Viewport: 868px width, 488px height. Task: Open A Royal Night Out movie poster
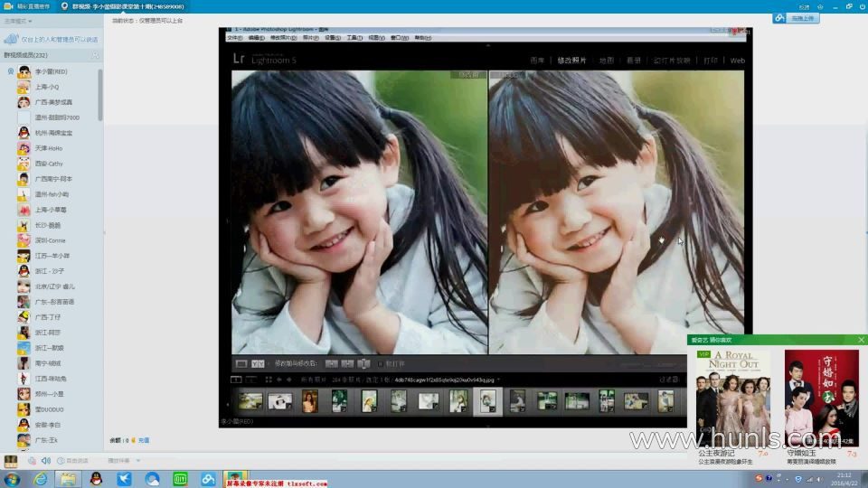pos(733,399)
